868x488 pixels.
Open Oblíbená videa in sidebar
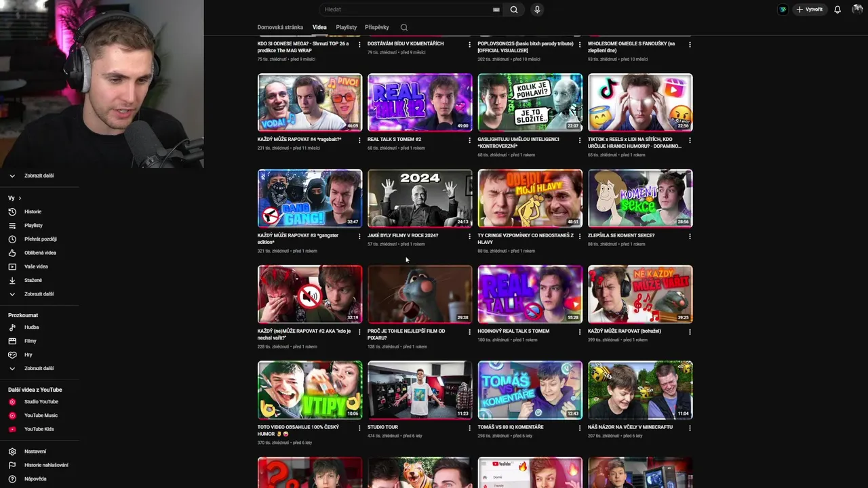(39, 253)
